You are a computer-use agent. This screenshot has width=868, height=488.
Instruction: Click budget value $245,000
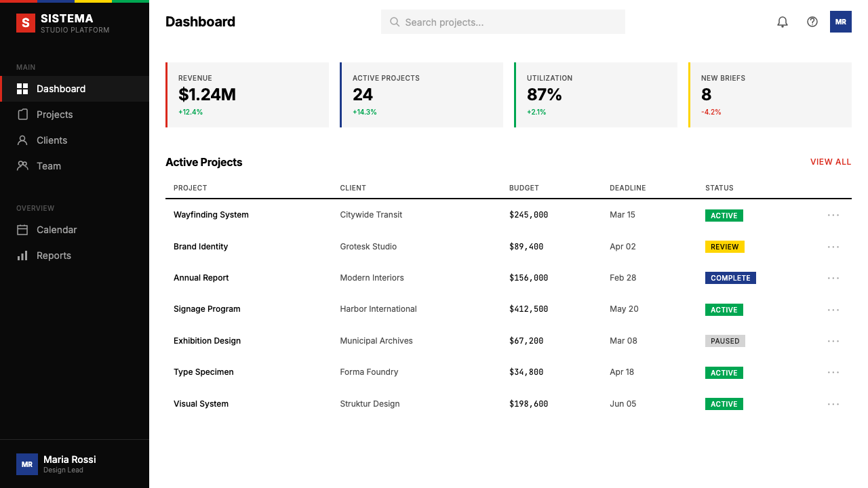tap(529, 215)
